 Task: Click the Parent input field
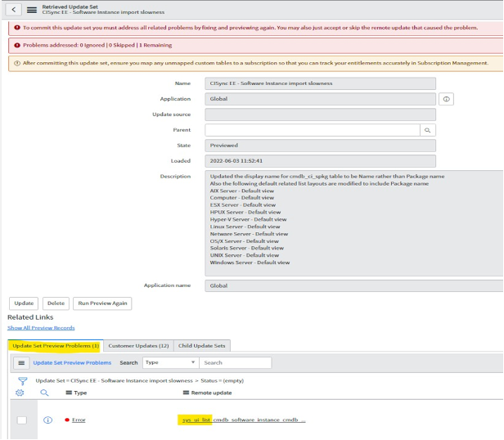click(x=313, y=130)
